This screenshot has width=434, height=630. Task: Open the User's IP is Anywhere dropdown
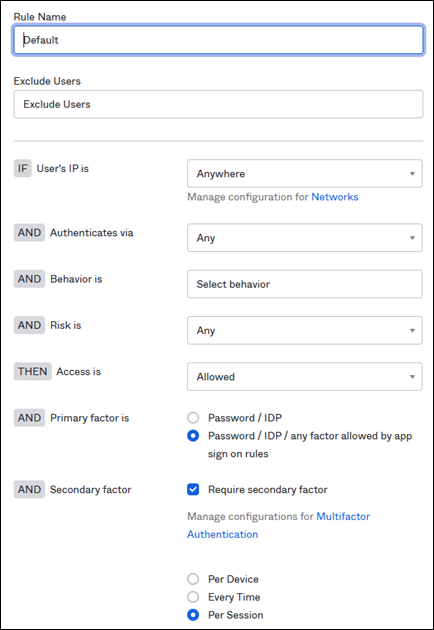coord(305,174)
